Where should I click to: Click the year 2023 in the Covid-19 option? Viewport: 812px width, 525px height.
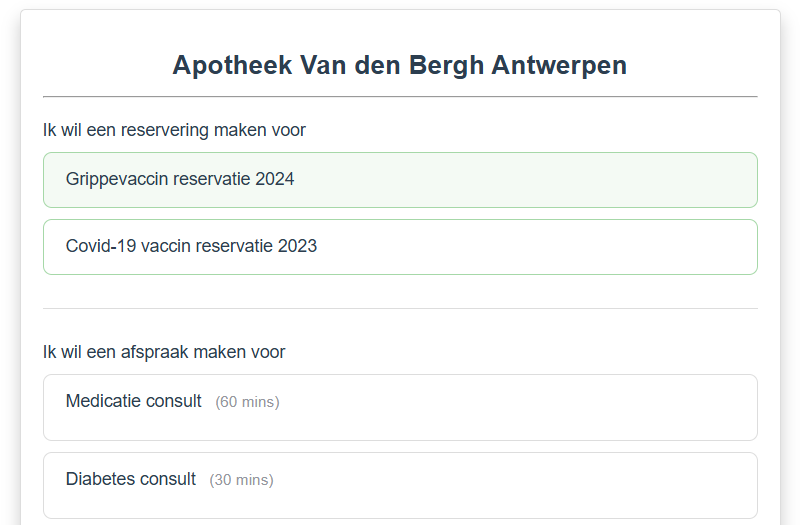(297, 246)
